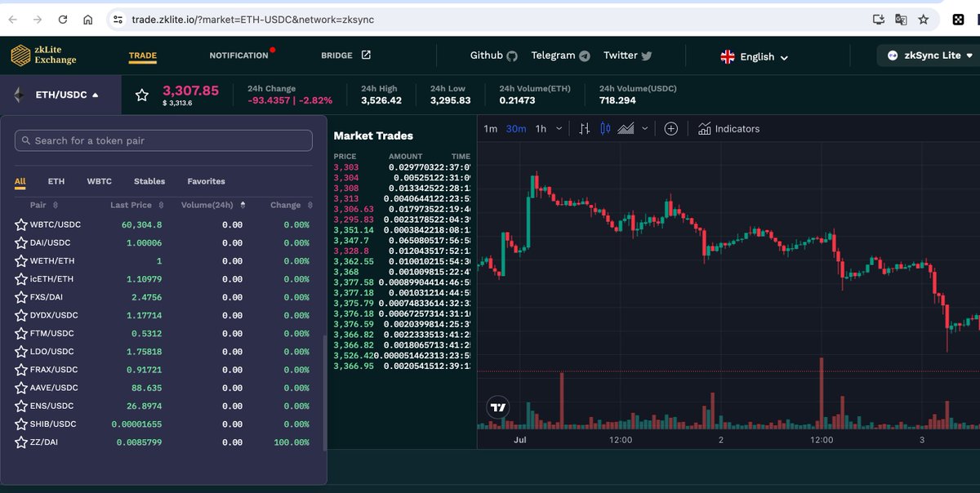Click the token pair search field
Image resolution: width=980 pixels, height=493 pixels.
(163, 140)
